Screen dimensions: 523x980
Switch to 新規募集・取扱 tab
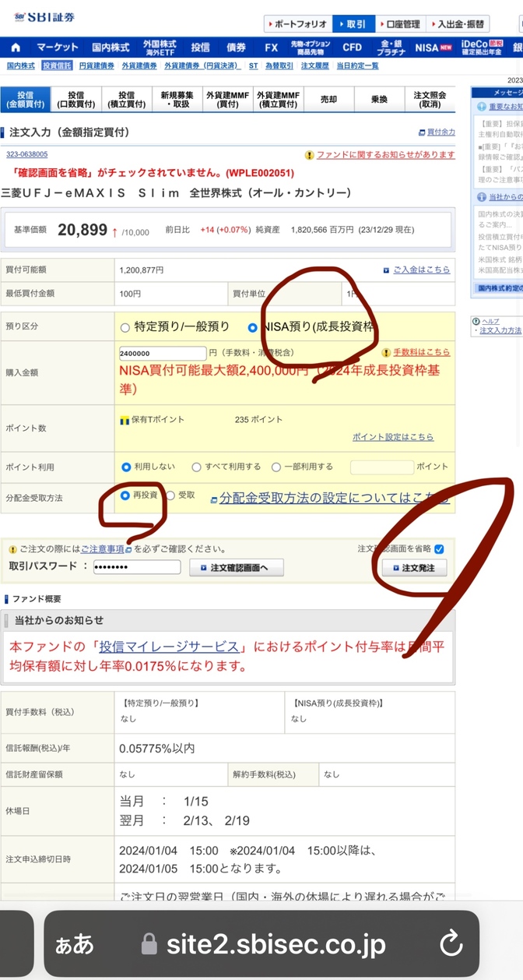coord(176,100)
